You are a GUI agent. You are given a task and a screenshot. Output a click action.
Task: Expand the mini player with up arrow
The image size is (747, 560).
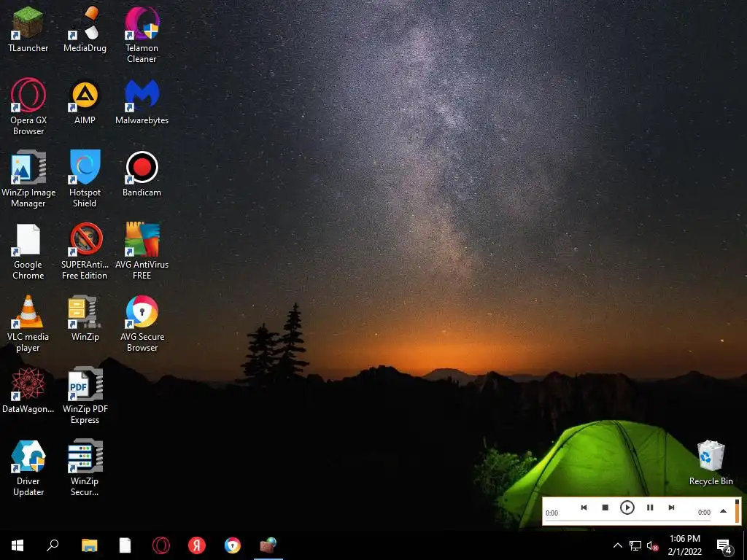click(723, 511)
